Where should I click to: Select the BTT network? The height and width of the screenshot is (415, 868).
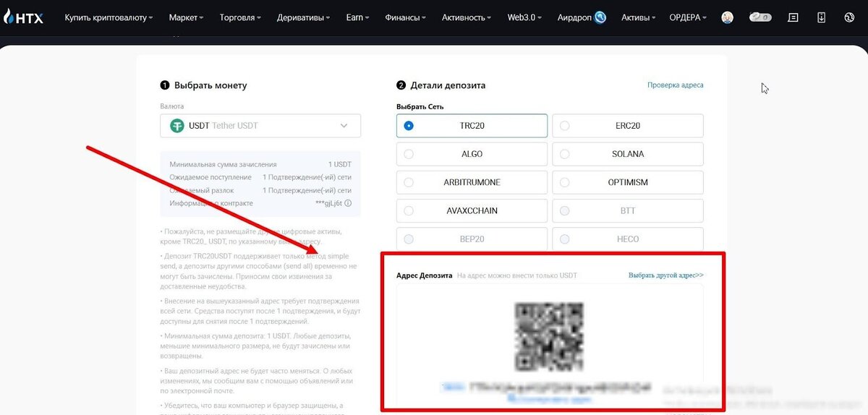pyautogui.click(x=628, y=210)
